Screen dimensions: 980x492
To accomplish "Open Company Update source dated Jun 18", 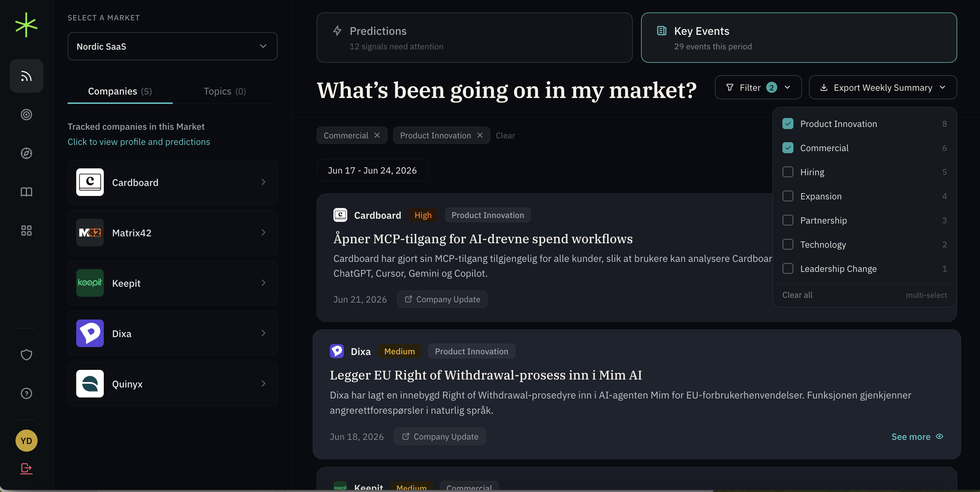I will pos(440,436).
